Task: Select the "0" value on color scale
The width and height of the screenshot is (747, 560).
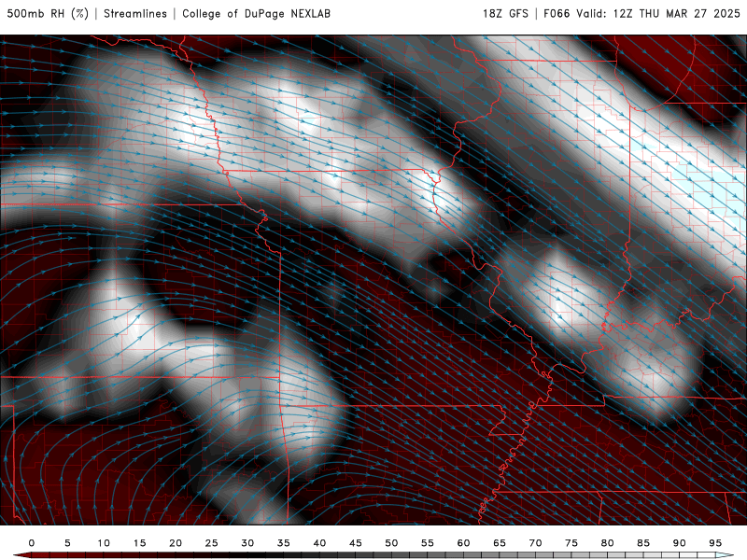Action: [x=32, y=543]
